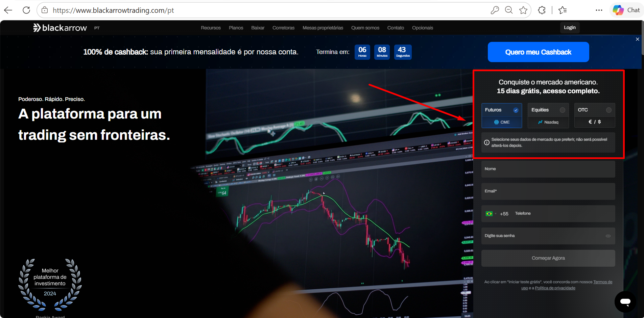Click the text 'Poderoso. Rápido. Preciso.'
Viewport: 644px width, 318px height.
pyautogui.click(x=51, y=99)
